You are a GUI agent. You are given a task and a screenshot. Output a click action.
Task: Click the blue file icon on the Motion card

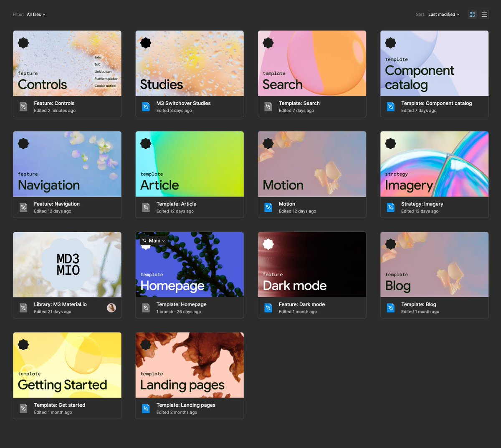[x=268, y=207]
